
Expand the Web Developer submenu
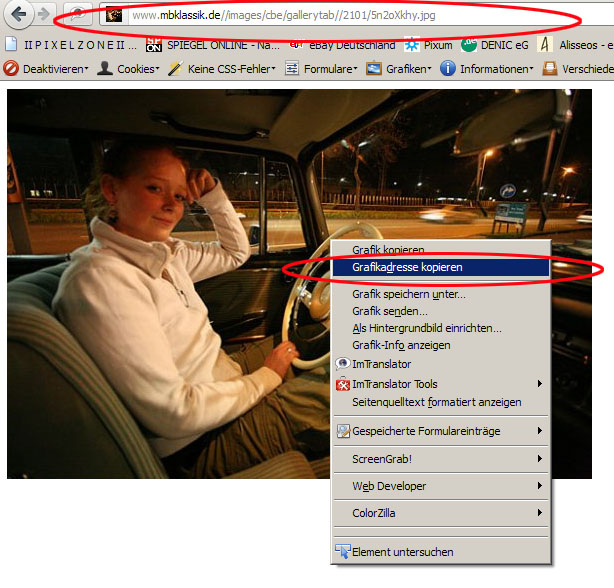point(441,486)
